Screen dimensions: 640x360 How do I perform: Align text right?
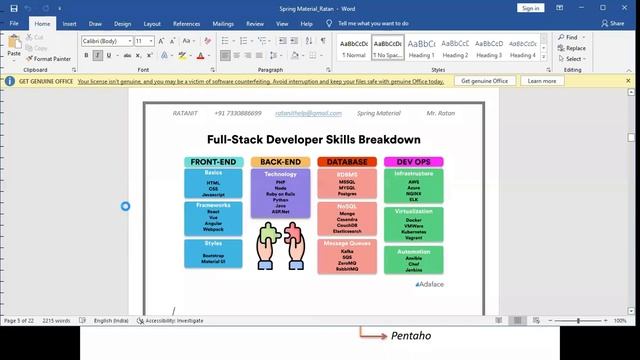[248, 55]
